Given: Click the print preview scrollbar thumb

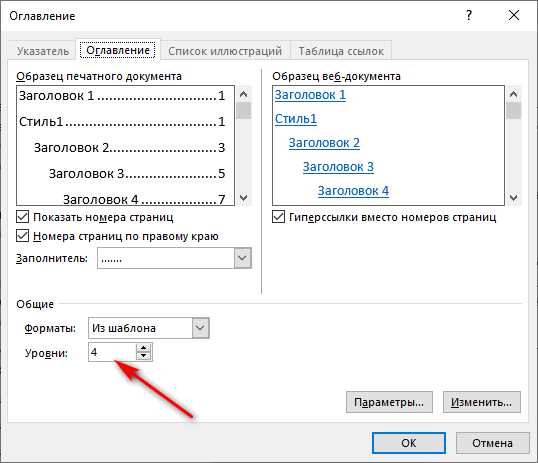Looking at the screenshot, I should pyautogui.click(x=243, y=111).
